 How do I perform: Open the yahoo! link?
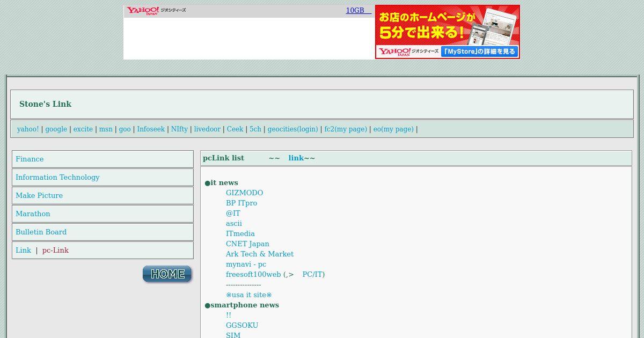(x=28, y=129)
